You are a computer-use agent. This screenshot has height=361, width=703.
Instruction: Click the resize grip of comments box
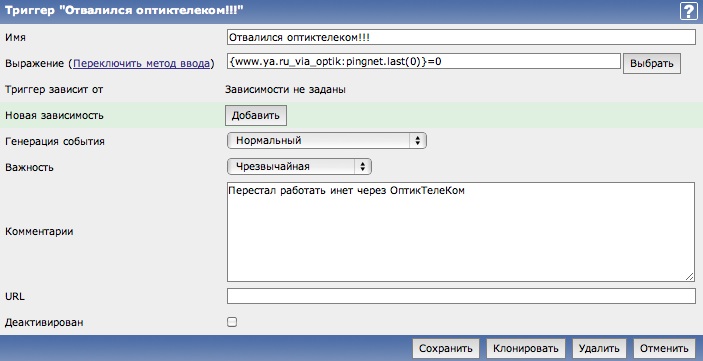click(690, 277)
